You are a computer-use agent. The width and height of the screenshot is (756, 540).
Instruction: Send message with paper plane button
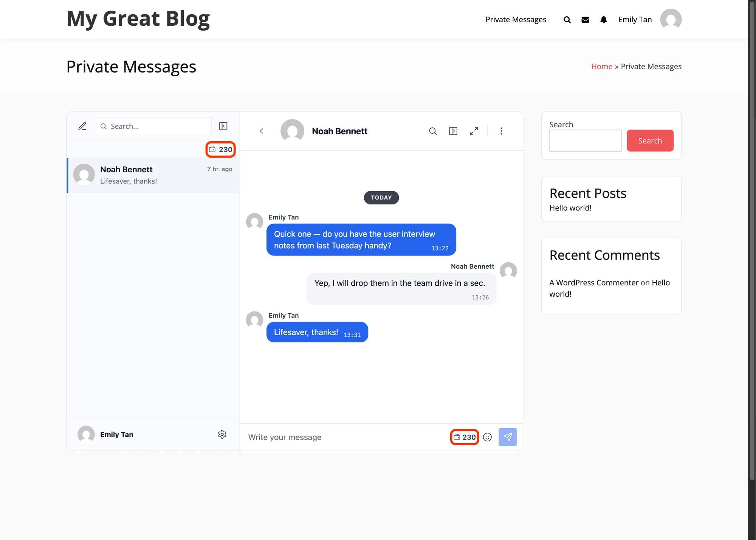pyautogui.click(x=508, y=437)
